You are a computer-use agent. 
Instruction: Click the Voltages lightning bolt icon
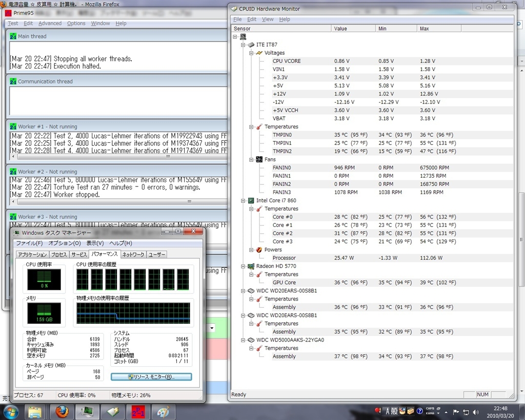click(x=259, y=53)
